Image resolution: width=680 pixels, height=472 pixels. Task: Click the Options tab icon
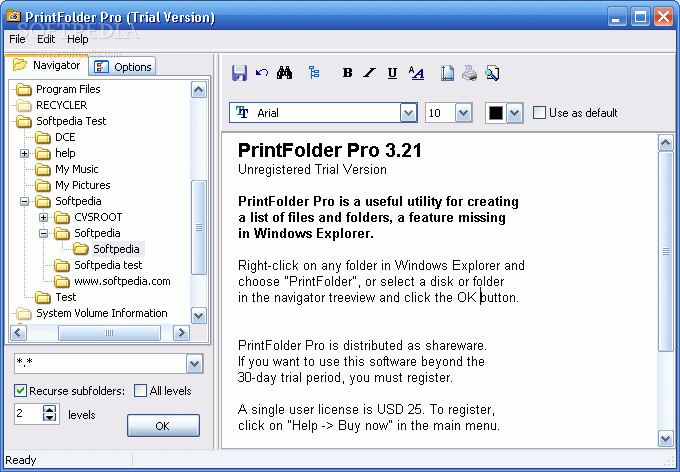[x=101, y=67]
